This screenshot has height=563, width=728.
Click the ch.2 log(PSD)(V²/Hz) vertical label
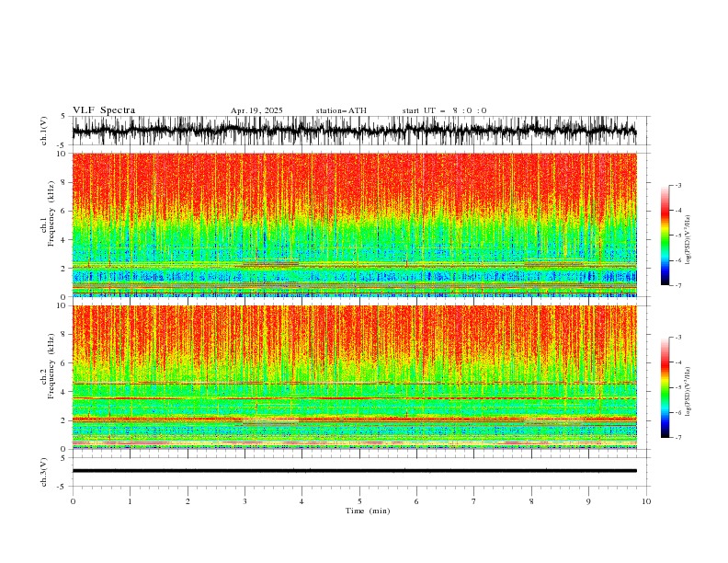[688, 392]
